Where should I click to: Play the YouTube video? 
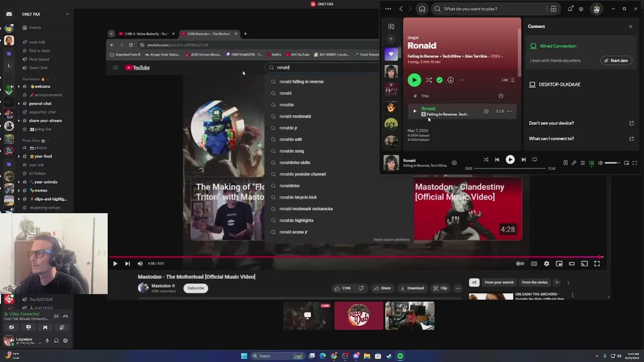[115, 263]
